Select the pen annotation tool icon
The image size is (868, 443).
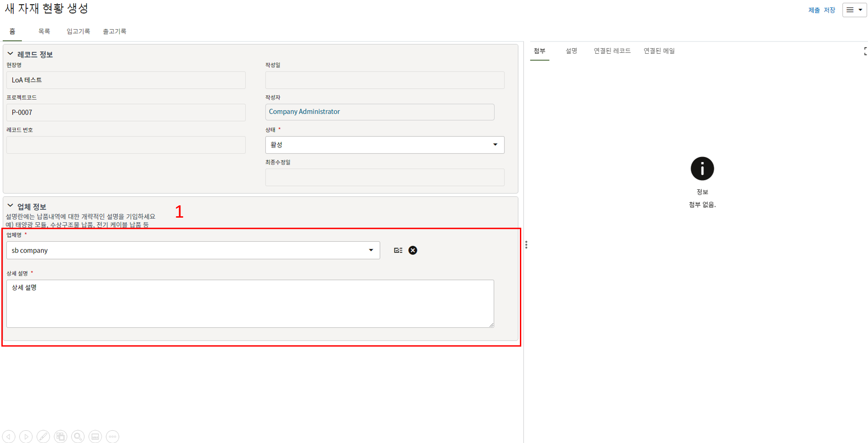pos(43,437)
